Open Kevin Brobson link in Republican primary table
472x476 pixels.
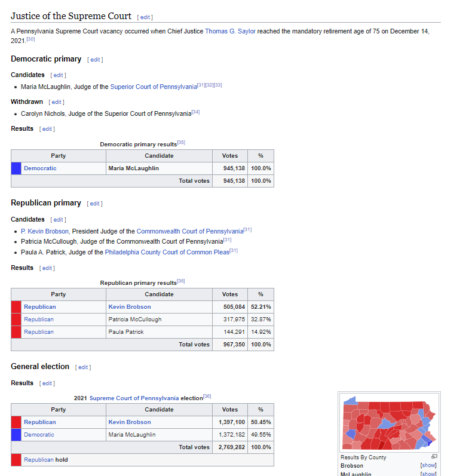click(130, 307)
